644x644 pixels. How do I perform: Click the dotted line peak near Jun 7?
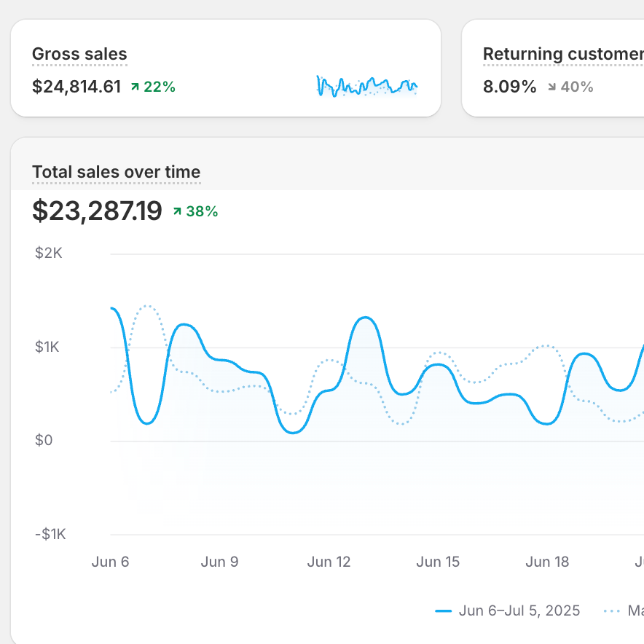(147, 306)
